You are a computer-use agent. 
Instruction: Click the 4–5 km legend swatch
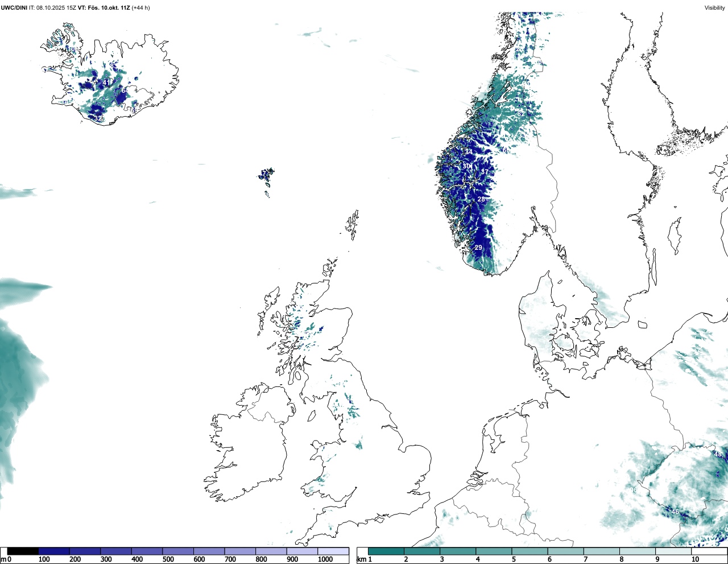[x=494, y=551]
